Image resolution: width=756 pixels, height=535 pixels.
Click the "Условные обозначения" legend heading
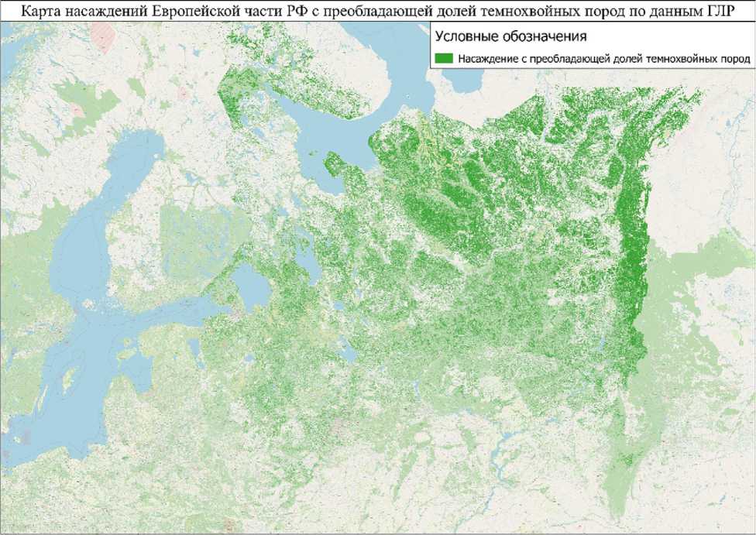510,36
